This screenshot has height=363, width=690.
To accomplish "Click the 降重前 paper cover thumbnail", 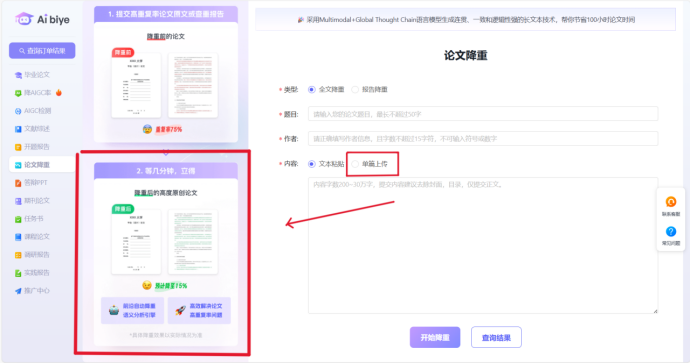I will click(x=136, y=85).
